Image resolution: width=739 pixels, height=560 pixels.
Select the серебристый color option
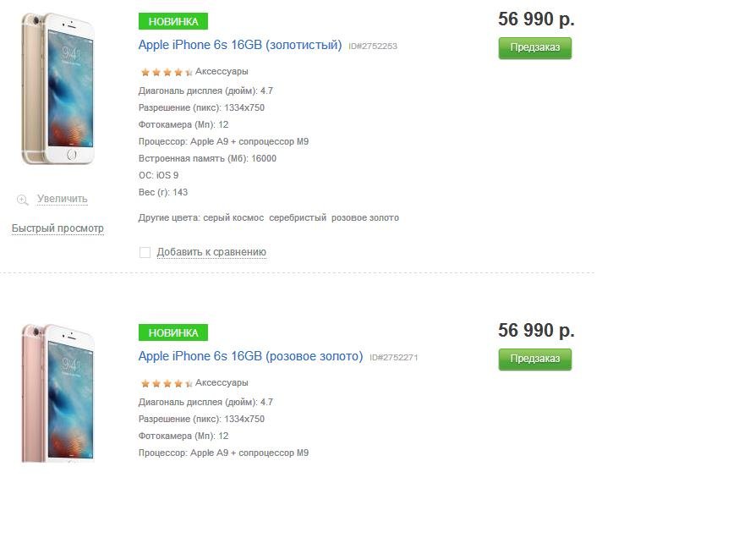point(298,217)
